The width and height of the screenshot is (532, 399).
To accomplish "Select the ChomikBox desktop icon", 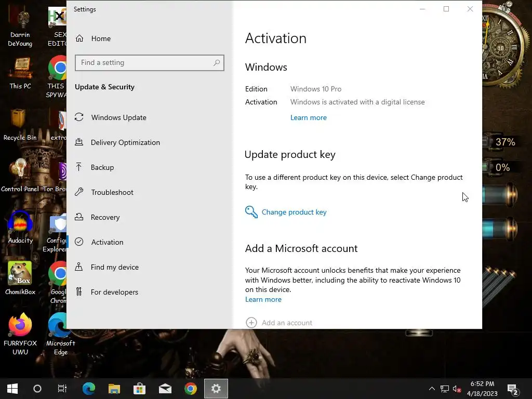I will click(20, 278).
